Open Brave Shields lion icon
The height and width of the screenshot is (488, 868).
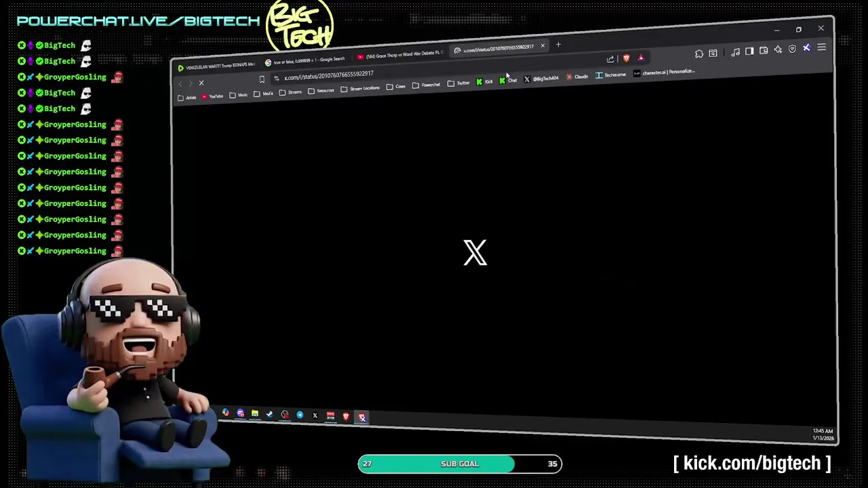[x=627, y=58]
